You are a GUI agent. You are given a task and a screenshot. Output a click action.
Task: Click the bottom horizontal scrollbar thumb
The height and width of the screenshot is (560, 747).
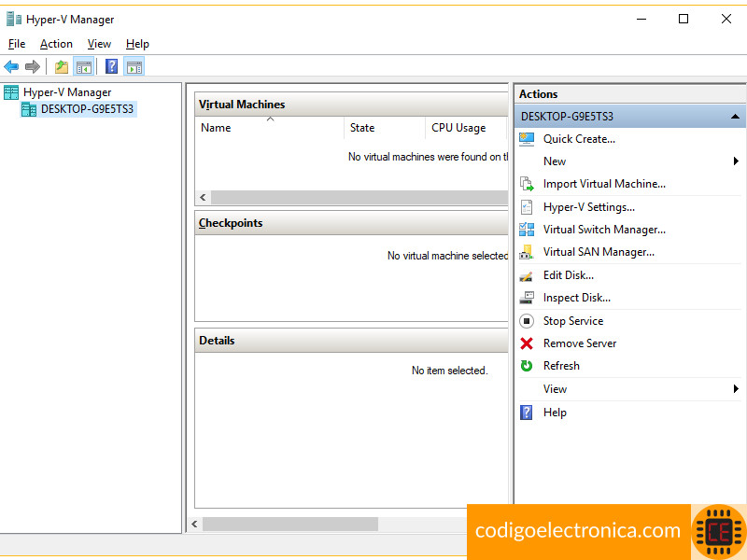(290, 525)
